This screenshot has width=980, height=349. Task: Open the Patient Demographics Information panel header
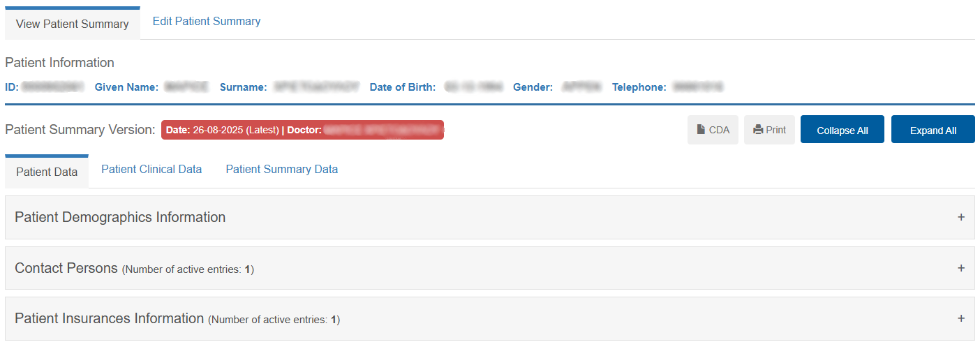click(x=120, y=217)
